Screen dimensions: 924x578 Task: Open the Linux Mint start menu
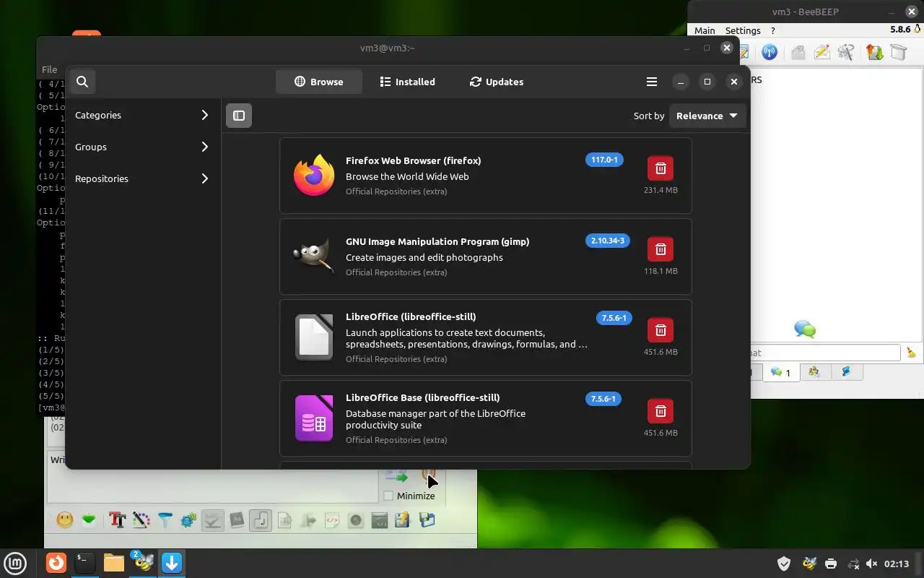pos(16,563)
